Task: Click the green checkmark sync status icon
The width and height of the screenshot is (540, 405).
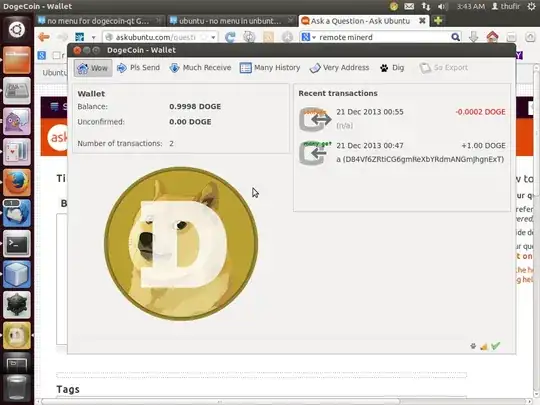Action: click(496, 346)
